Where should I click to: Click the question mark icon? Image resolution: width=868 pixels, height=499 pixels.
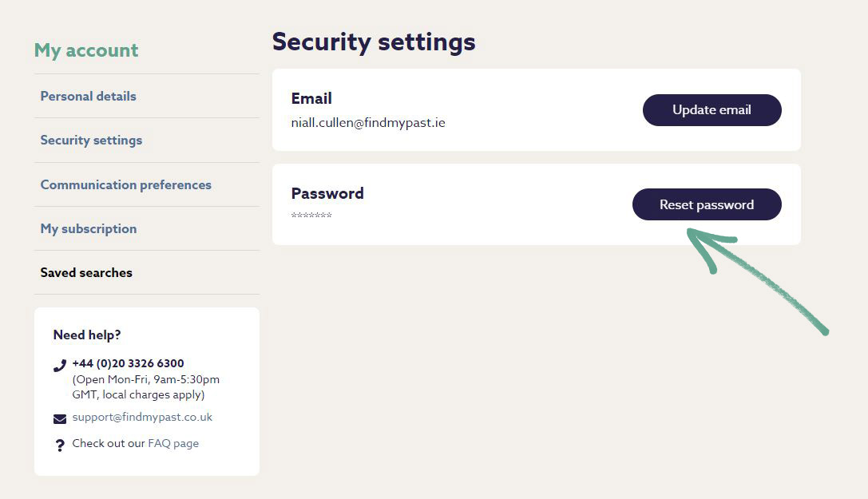coord(59,446)
